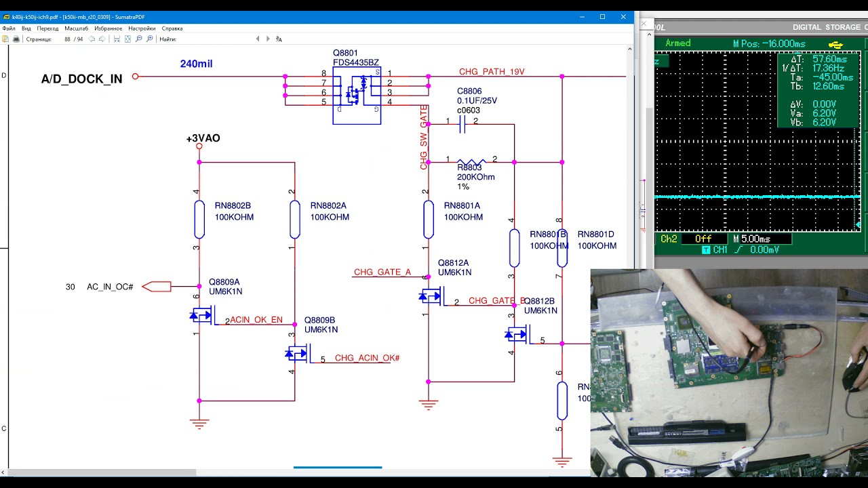Click the Найти search input field
The width and height of the screenshot is (868, 488).
215,39
